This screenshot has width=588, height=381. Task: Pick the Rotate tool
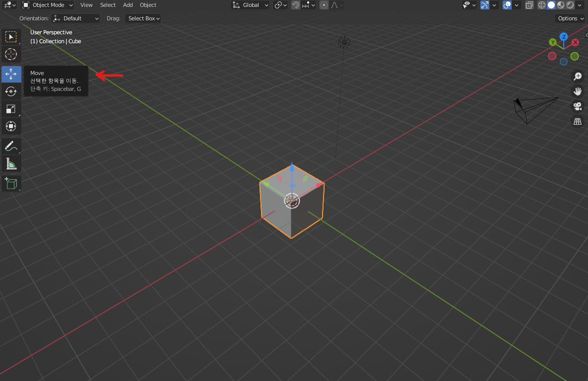(x=11, y=91)
